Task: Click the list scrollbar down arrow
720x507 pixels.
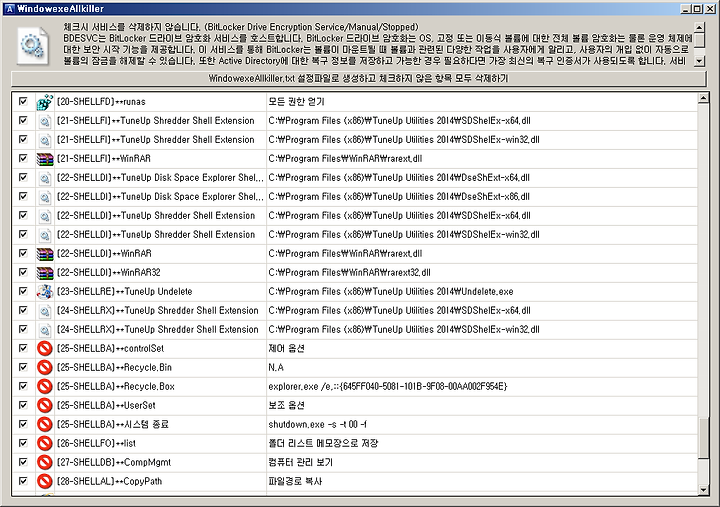Action: pyautogui.click(x=703, y=490)
